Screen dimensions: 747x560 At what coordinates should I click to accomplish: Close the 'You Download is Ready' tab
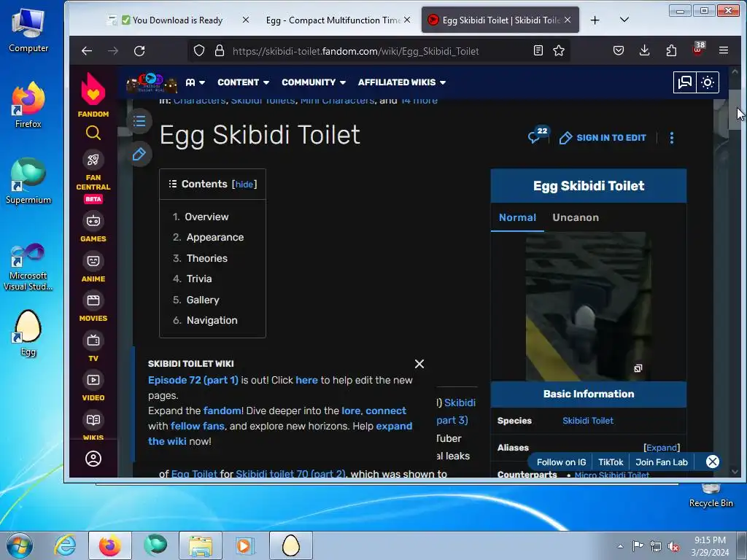(x=246, y=20)
